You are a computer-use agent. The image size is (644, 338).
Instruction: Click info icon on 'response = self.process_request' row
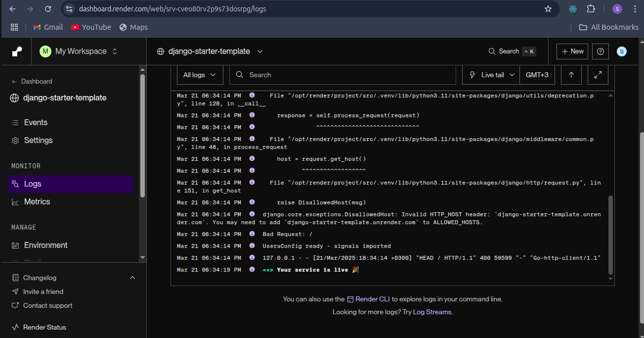(252, 115)
